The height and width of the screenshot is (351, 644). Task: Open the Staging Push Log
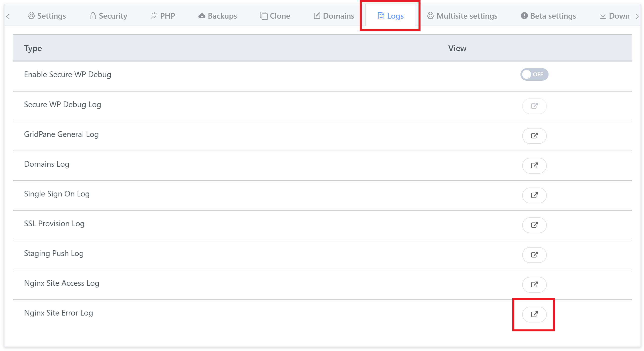point(534,255)
